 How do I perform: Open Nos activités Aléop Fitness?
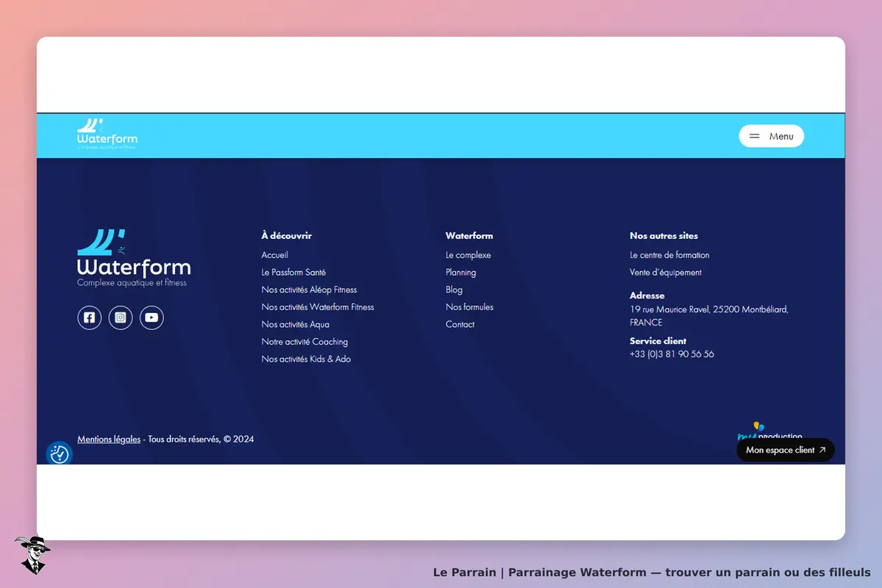309,290
